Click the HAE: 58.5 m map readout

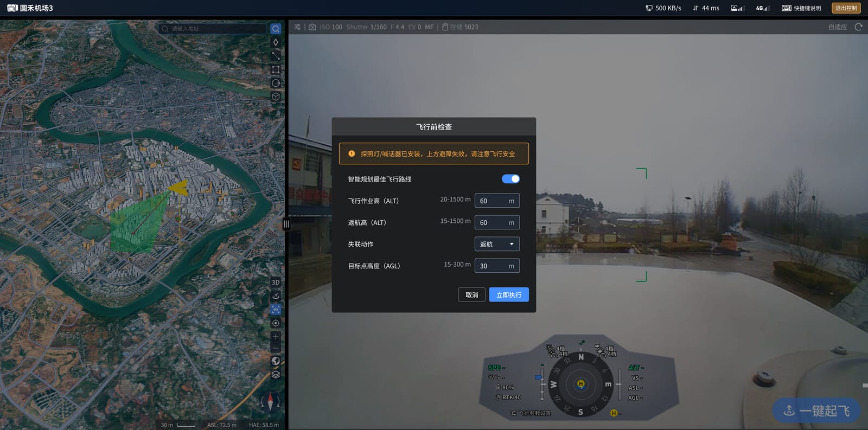pyautogui.click(x=264, y=425)
